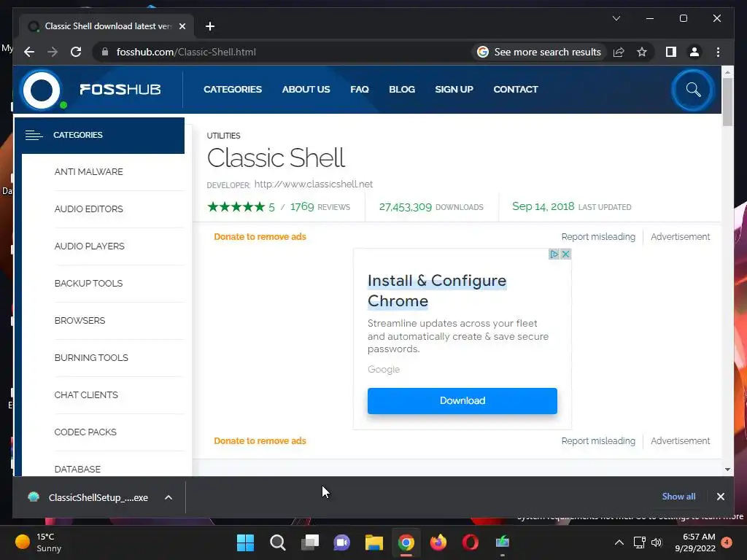Image resolution: width=747 pixels, height=560 pixels.
Task: Open Opera from the taskbar
Action: 471,542
